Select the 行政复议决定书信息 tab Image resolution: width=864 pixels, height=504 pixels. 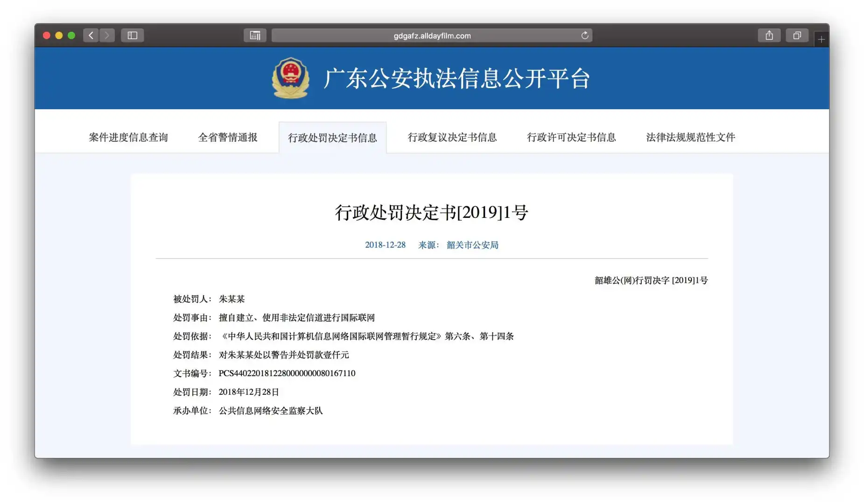coord(452,137)
